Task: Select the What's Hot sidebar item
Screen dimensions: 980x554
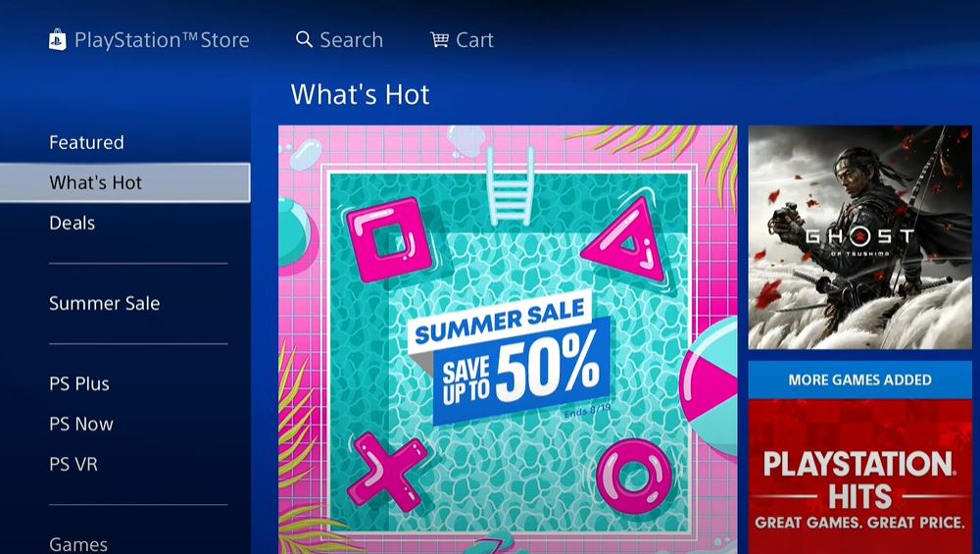Action: click(125, 182)
